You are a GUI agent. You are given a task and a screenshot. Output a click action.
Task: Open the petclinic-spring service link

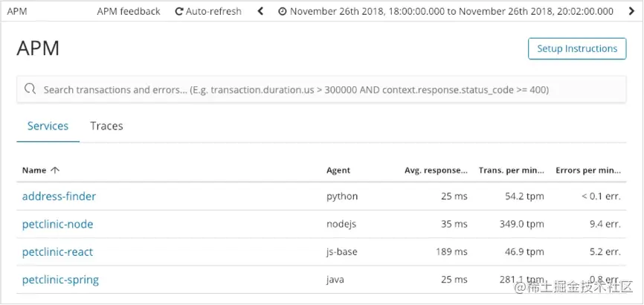tap(60, 280)
